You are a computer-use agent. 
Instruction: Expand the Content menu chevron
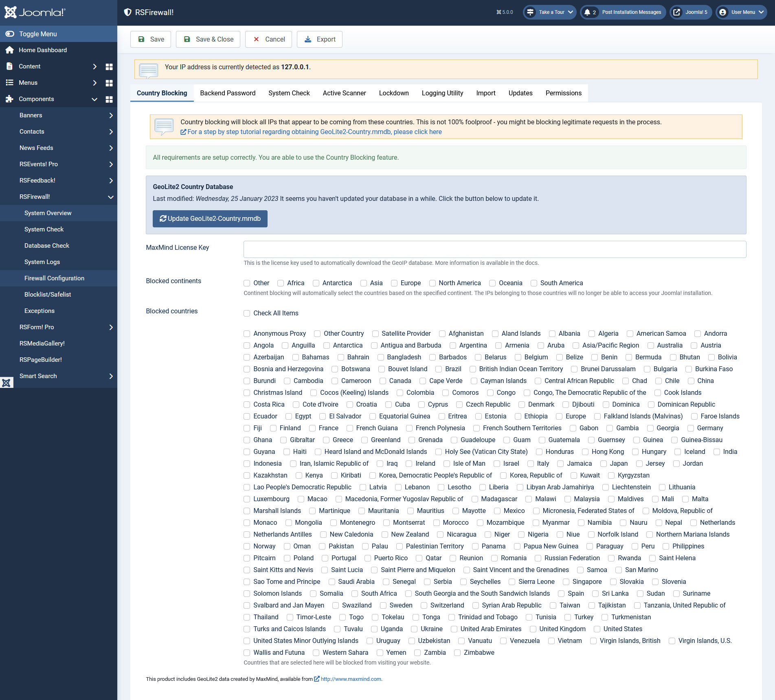tap(94, 66)
